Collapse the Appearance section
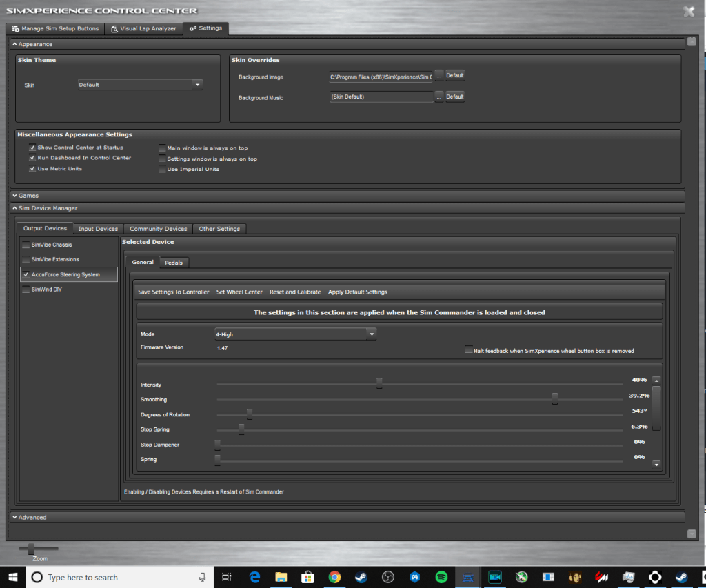 15,43
